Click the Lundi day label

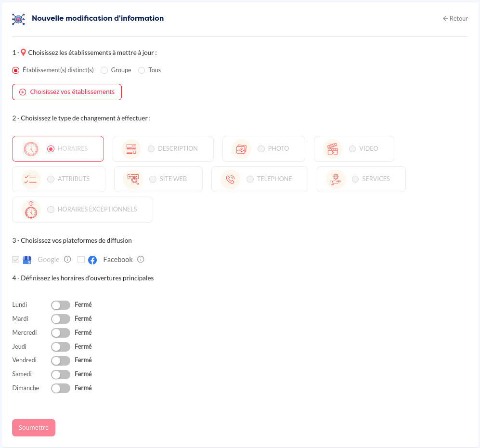tap(20, 305)
